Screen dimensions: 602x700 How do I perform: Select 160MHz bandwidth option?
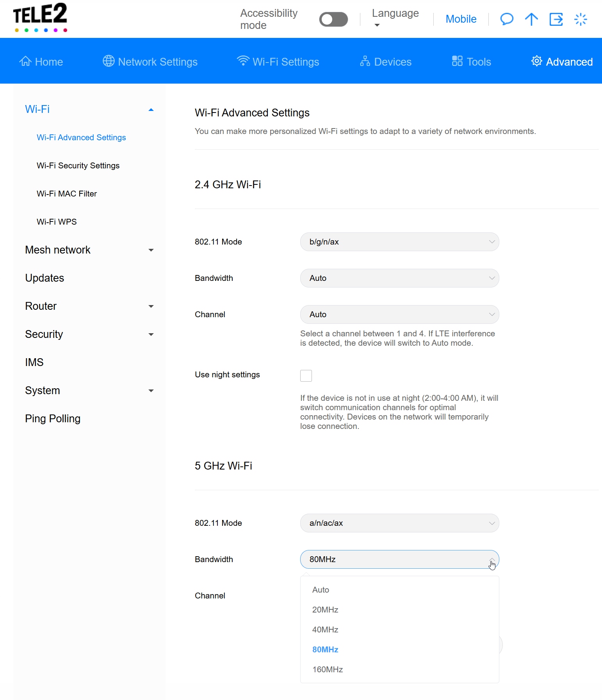[328, 670]
